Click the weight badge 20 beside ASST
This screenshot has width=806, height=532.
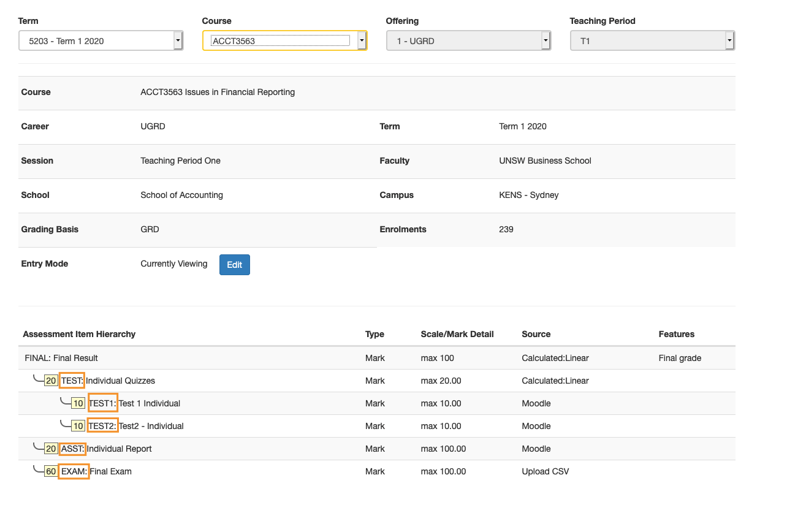(x=51, y=449)
